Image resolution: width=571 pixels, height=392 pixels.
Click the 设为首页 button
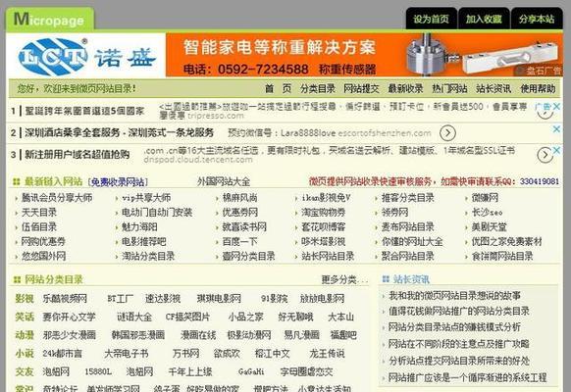tap(431, 19)
